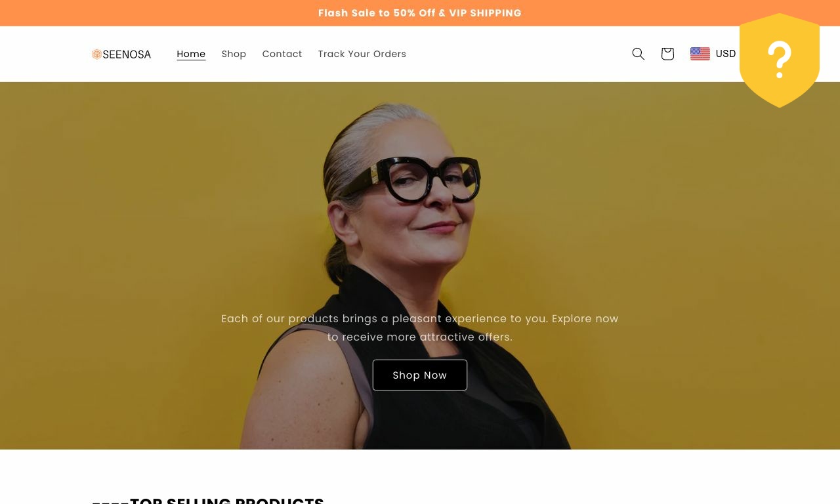840x504 pixels.
Task: Click the yellow shield question-mark badge
Action: pyautogui.click(x=780, y=60)
